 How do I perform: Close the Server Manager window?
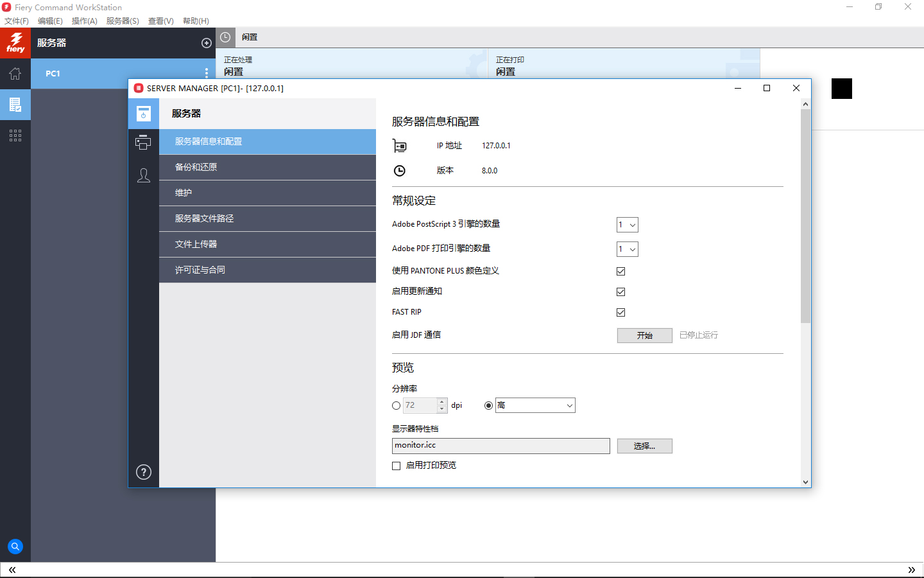click(796, 88)
